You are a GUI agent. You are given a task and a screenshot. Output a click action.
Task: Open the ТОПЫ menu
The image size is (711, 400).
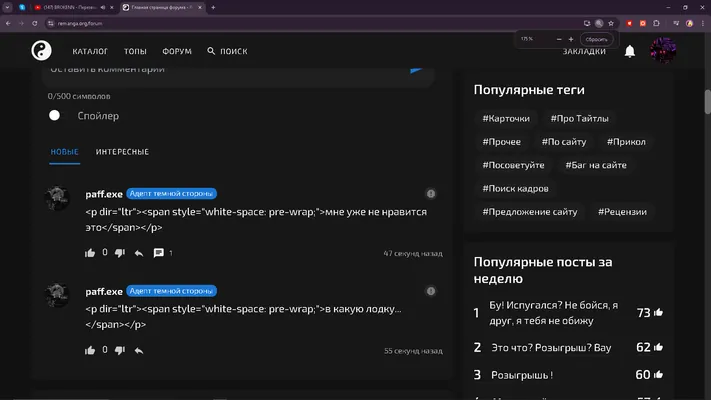click(135, 51)
